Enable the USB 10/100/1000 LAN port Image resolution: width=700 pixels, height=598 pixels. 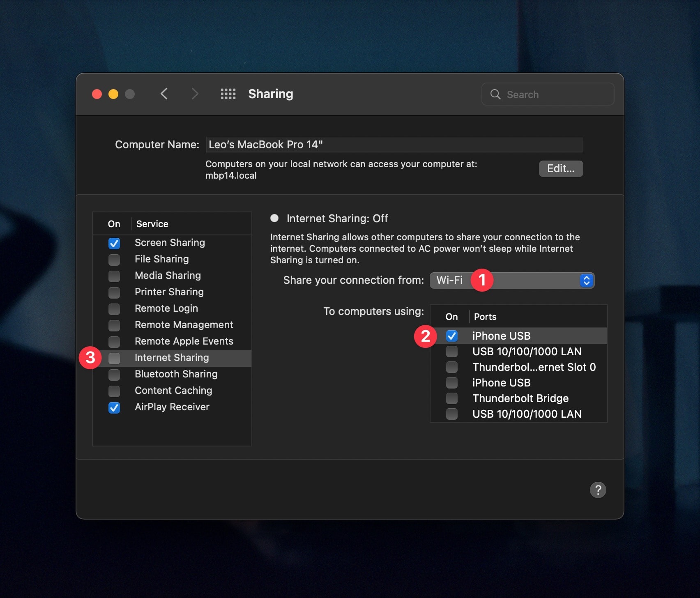click(452, 352)
